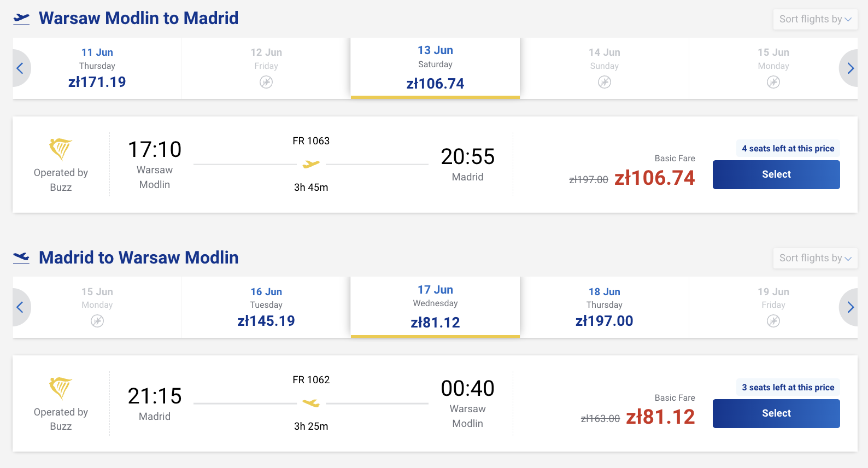The width and height of the screenshot is (868, 468).
Task: Open Sort flights by for outbound flights
Action: pos(815,19)
